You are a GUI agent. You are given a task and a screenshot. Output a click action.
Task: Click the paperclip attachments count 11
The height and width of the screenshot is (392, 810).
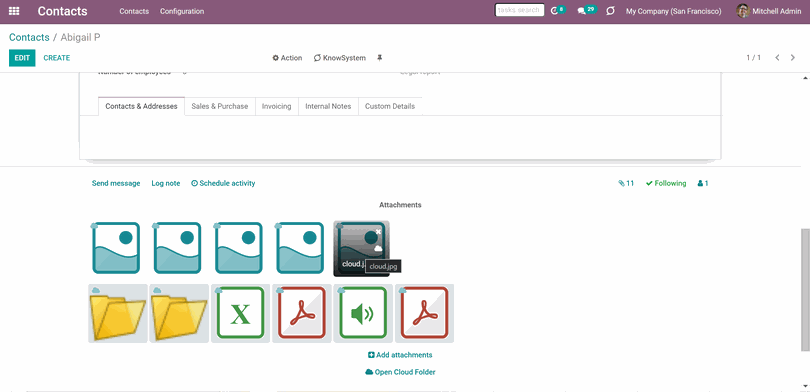626,183
